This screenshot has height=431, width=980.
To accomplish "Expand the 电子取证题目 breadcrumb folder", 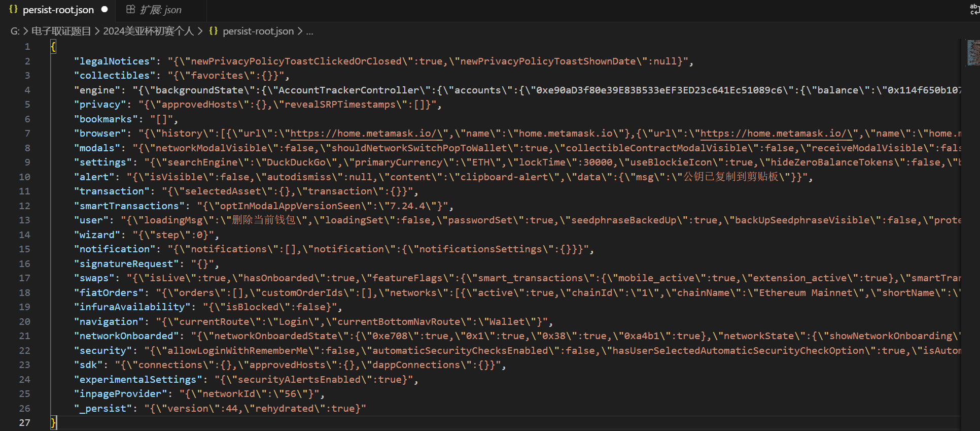I will [61, 31].
